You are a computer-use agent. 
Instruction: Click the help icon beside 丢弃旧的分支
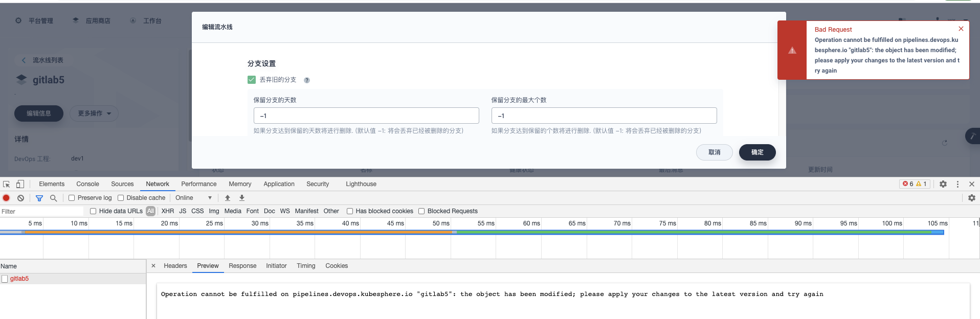307,80
